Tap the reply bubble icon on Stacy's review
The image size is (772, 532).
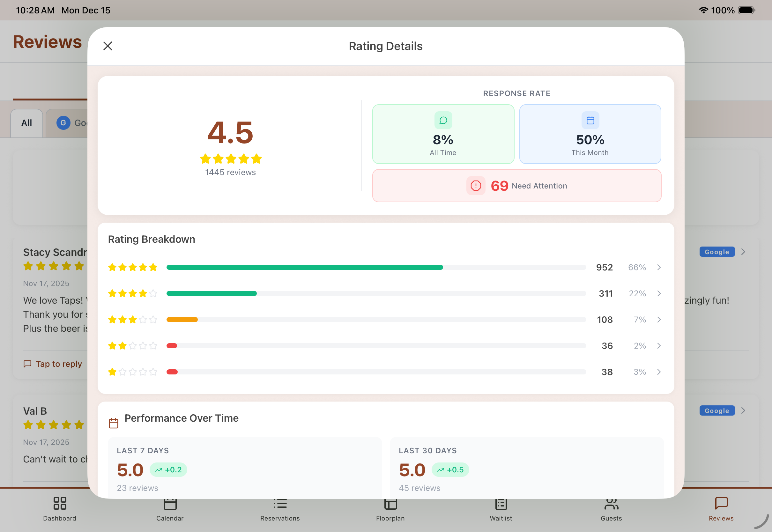(27, 364)
